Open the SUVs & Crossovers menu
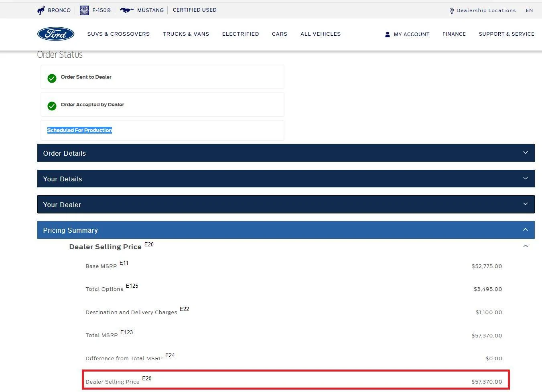 pyautogui.click(x=118, y=34)
